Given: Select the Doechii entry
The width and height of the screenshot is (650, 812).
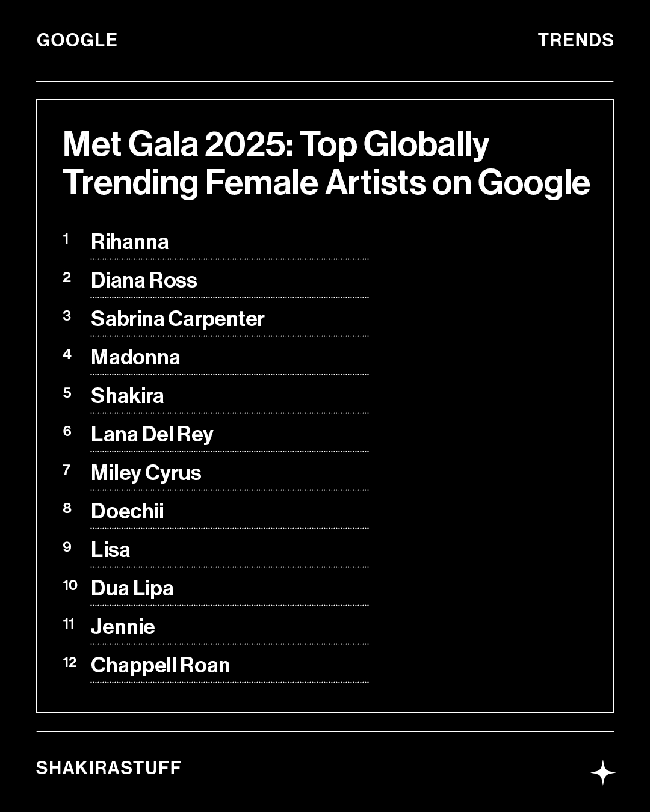Looking at the screenshot, I should click(127, 511).
